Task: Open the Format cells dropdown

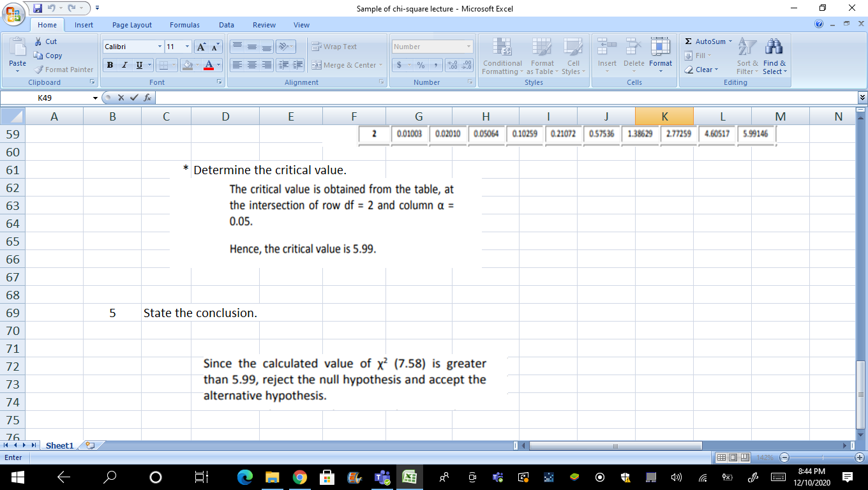Action: click(x=661, y=56)
